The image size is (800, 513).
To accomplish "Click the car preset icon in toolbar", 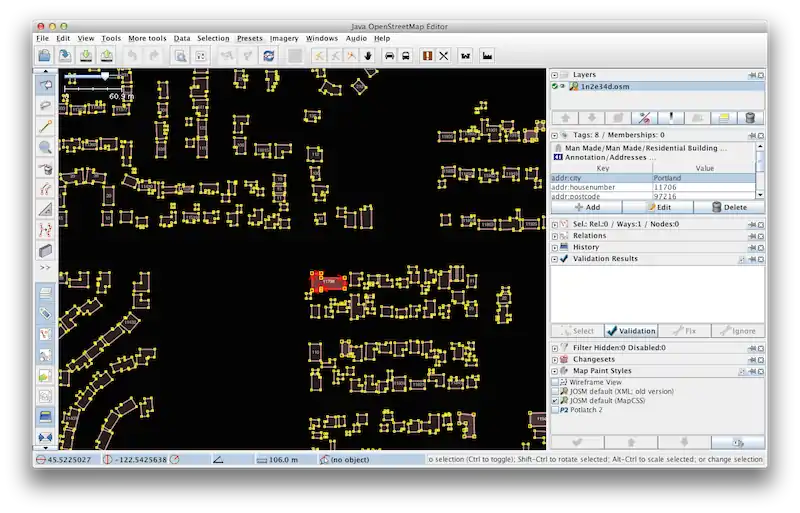I will 389,56.
